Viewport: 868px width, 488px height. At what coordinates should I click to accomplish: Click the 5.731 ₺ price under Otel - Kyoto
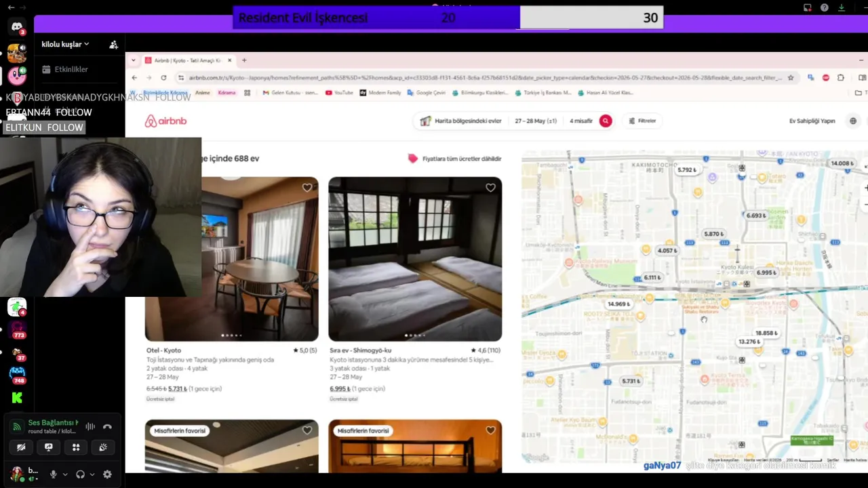[x=177, y=388]
